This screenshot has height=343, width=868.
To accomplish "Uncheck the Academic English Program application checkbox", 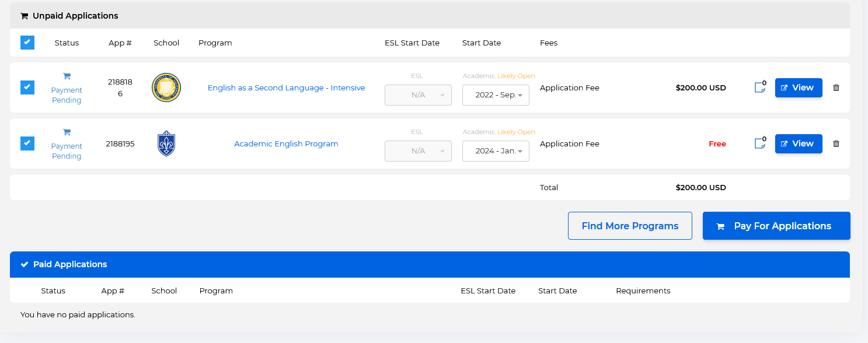I will coord(27,143).
